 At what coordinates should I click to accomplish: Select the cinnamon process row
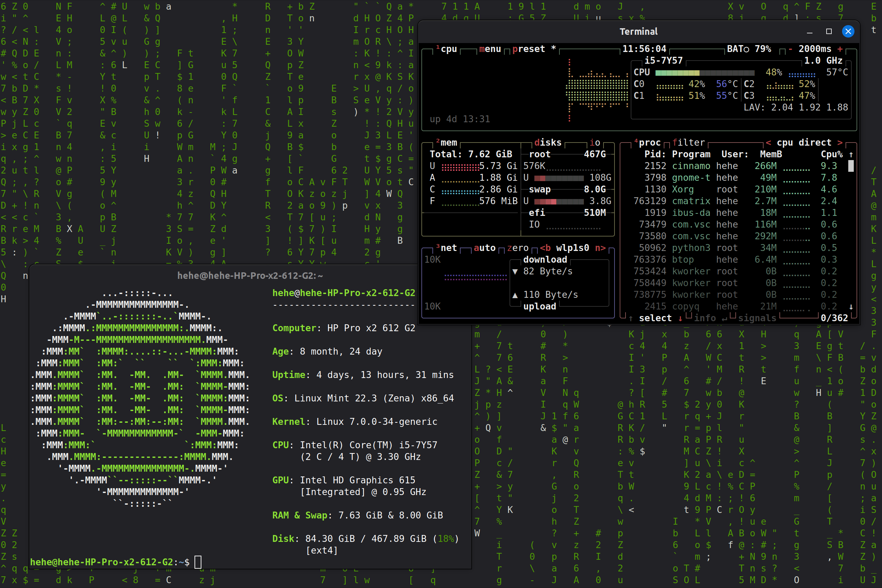click(738, 166)
